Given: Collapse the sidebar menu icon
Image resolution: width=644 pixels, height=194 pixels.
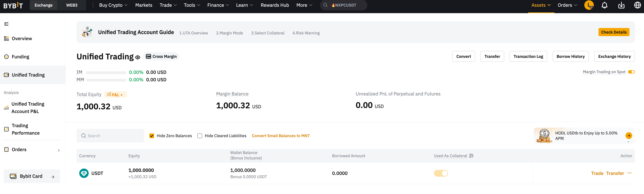Looking at the screenshot, I should tap(7, 24).
